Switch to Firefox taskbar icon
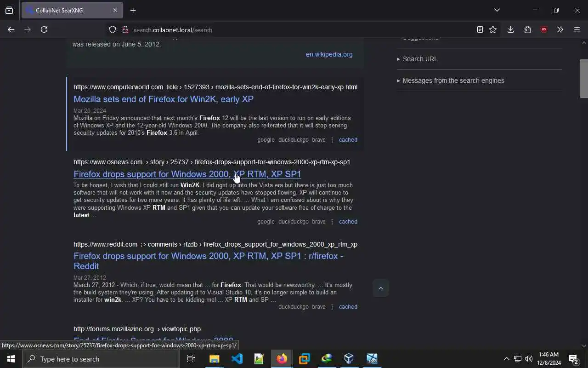The image size is (588, 368). pos(282,359)
